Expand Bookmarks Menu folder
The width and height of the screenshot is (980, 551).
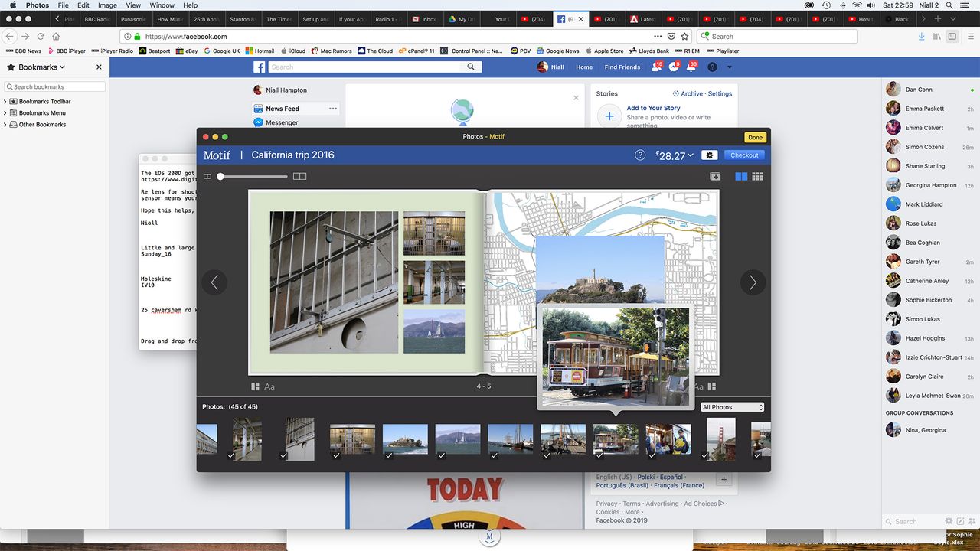pyautogui.click(x=5, y=112)
